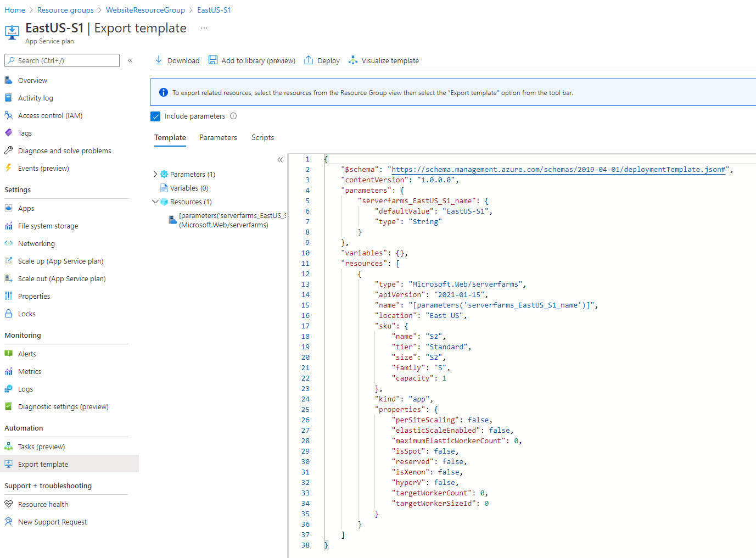Open EastUS-S1 breadcrumb link
The height and width of the screenshot is (558, 756).
[x=214, y=10]
